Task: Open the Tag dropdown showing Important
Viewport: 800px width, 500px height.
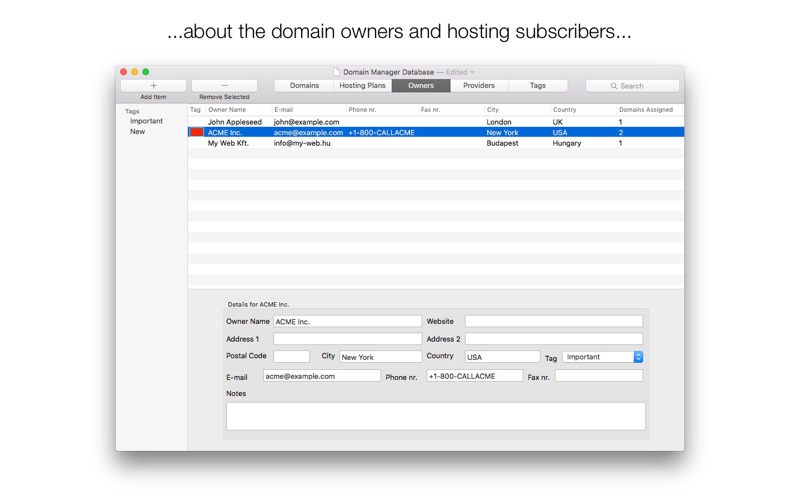Action: (603, 357)
